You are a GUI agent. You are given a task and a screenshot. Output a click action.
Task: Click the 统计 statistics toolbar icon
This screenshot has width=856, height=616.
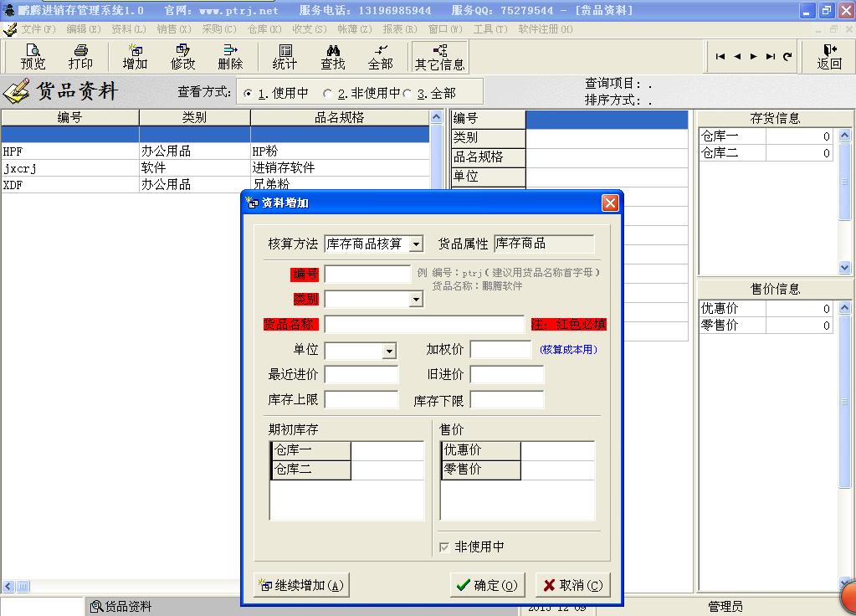[284, 57]
